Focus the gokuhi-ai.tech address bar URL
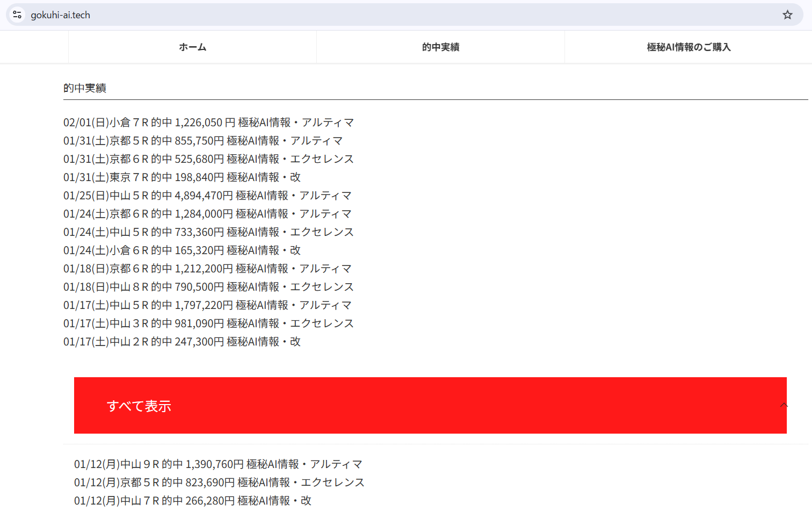812x511 pixels. [60, 15]
